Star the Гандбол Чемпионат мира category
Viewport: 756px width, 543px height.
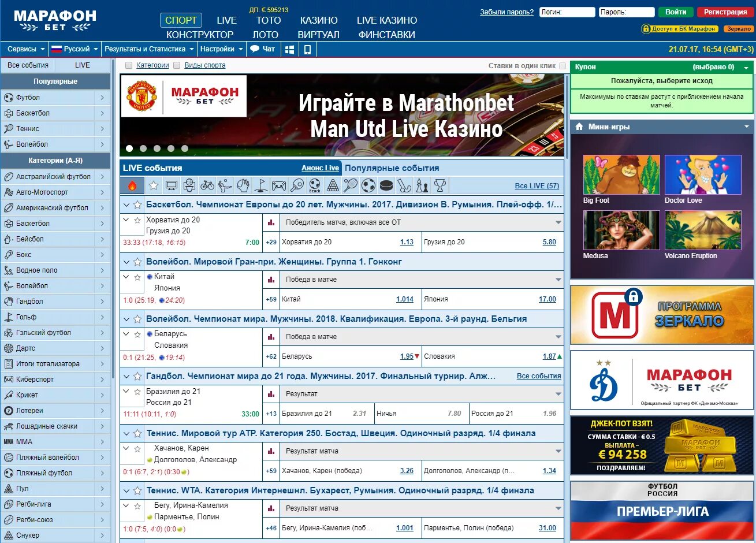click(137, 376)
